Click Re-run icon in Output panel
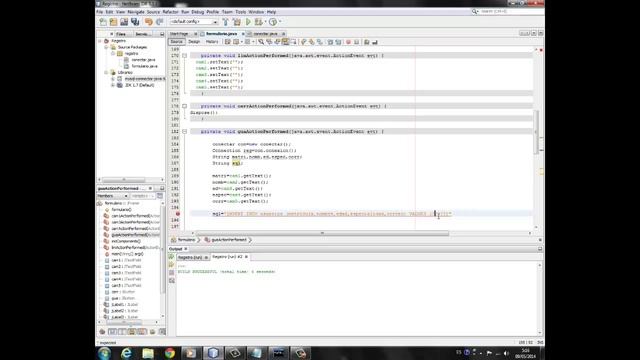Viewport: 640px width, 360px height. pos(171,257)
